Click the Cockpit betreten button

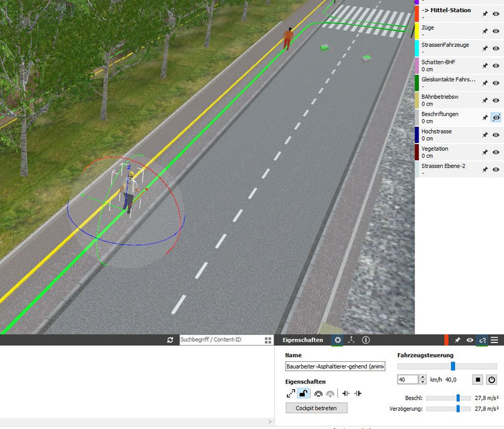tap(316, 408)
